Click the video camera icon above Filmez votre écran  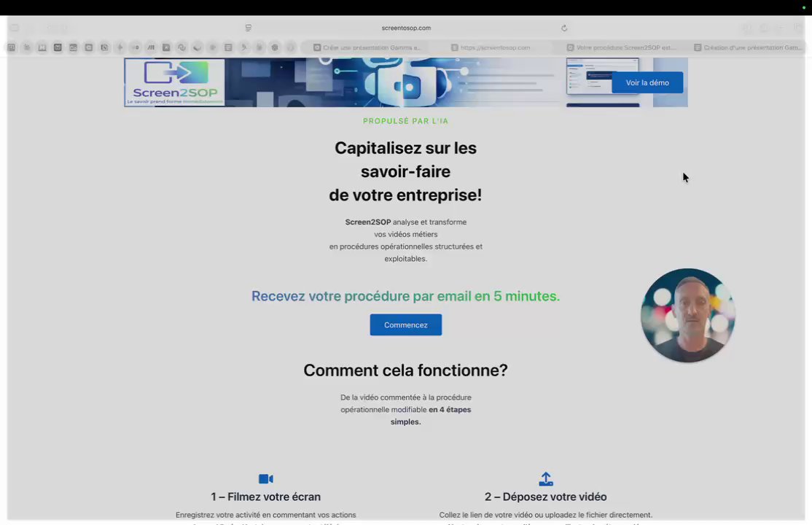point(265,478)
